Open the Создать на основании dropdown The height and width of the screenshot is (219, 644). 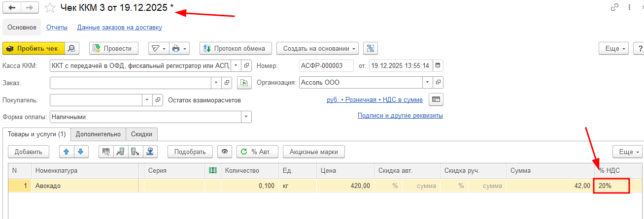(317, 48)
